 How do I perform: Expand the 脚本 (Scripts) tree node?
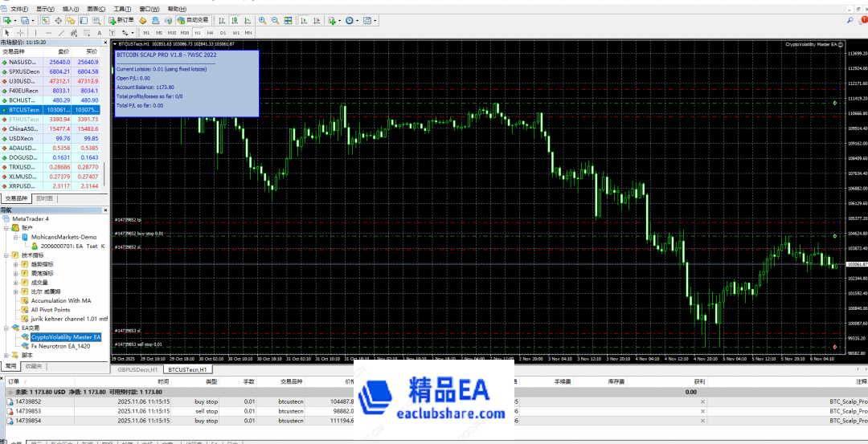coord(6,354)
